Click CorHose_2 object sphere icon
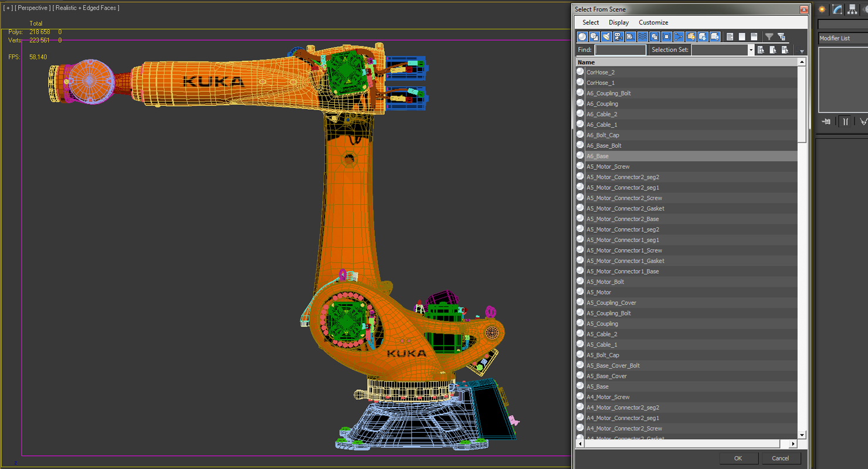The height and width of the screenshot is (469, 868). pyautogui.click(x=580, y=72)
